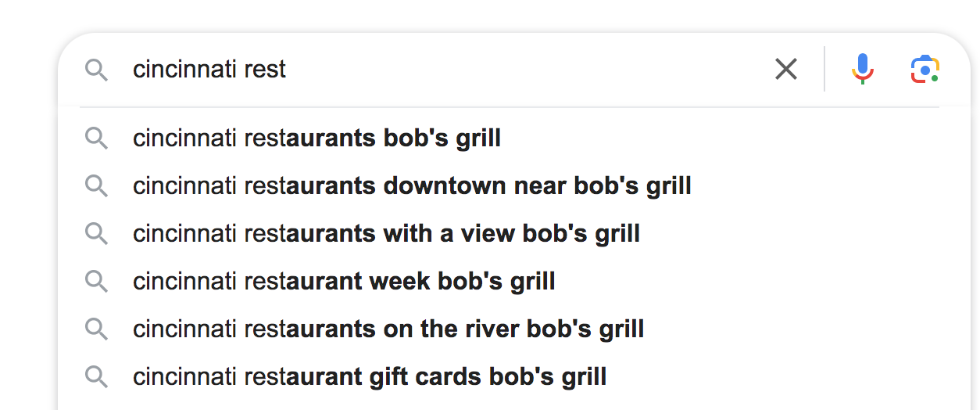Viewport: 980px width, 410px height.
Task: Click the typed text "cincinnati rest" in search field
Action: pos(209,70)
